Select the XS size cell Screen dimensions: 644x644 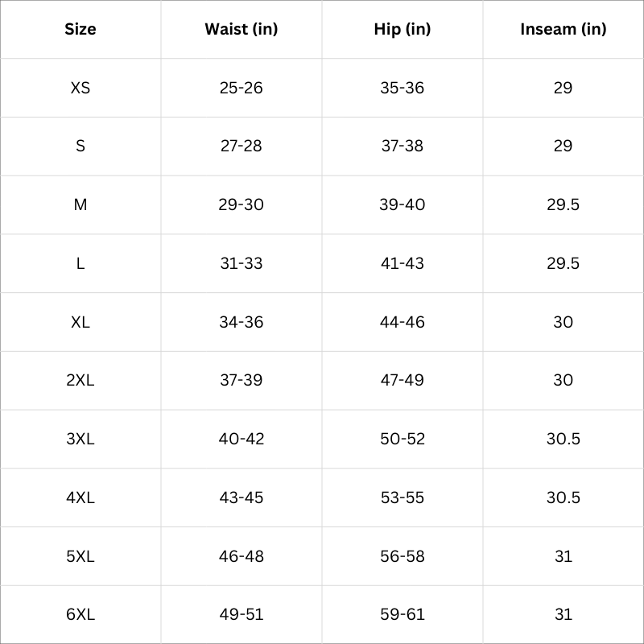80,88
